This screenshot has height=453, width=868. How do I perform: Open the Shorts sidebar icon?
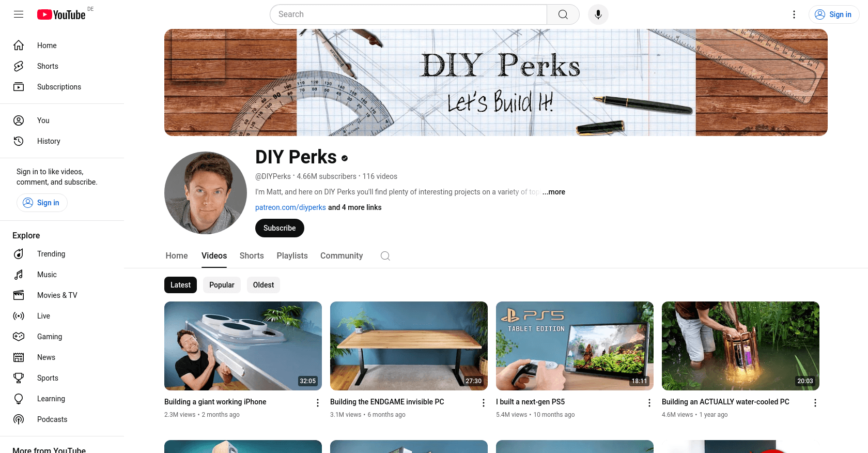coord(19,66)
